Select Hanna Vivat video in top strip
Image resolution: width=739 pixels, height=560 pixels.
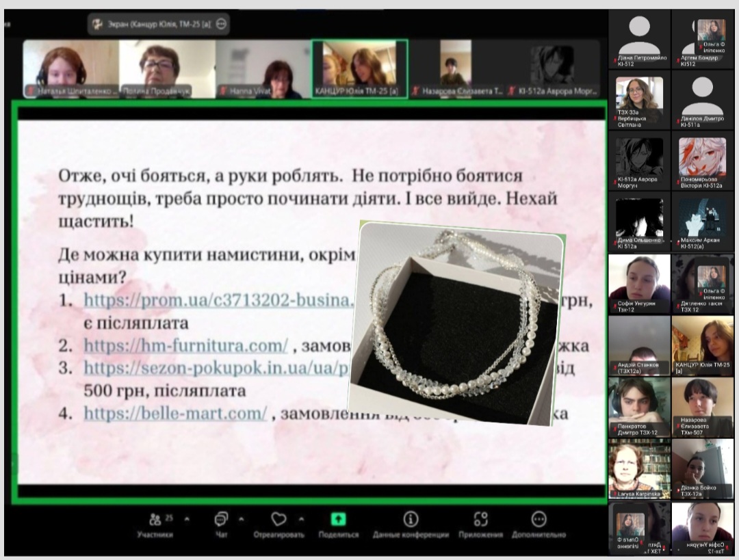(x=263, y=69)
